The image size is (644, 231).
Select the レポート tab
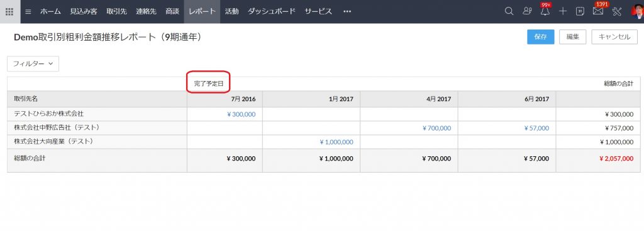coord(202,11)
